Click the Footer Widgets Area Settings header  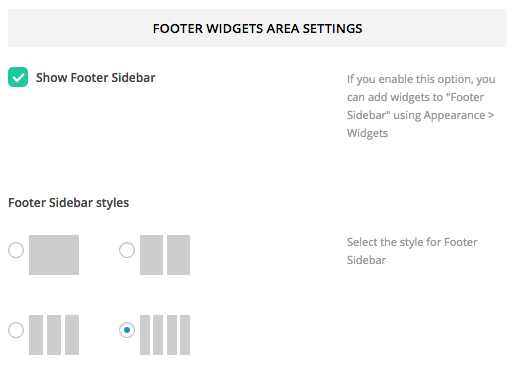[x=257, y=28]
